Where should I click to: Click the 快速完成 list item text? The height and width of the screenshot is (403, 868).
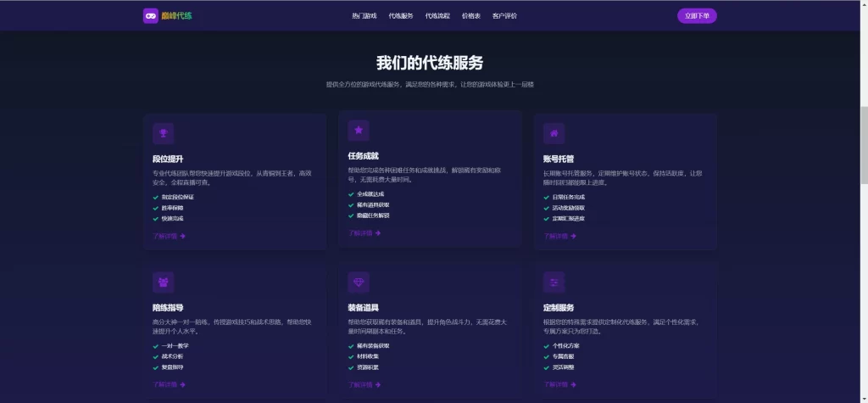pyautogui.click(x=173, y=218)
